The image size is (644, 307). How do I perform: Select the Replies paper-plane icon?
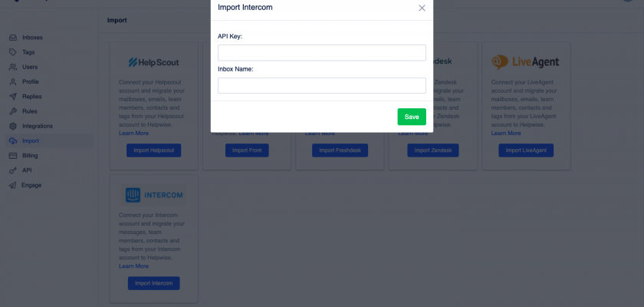(x=13, y=97)
